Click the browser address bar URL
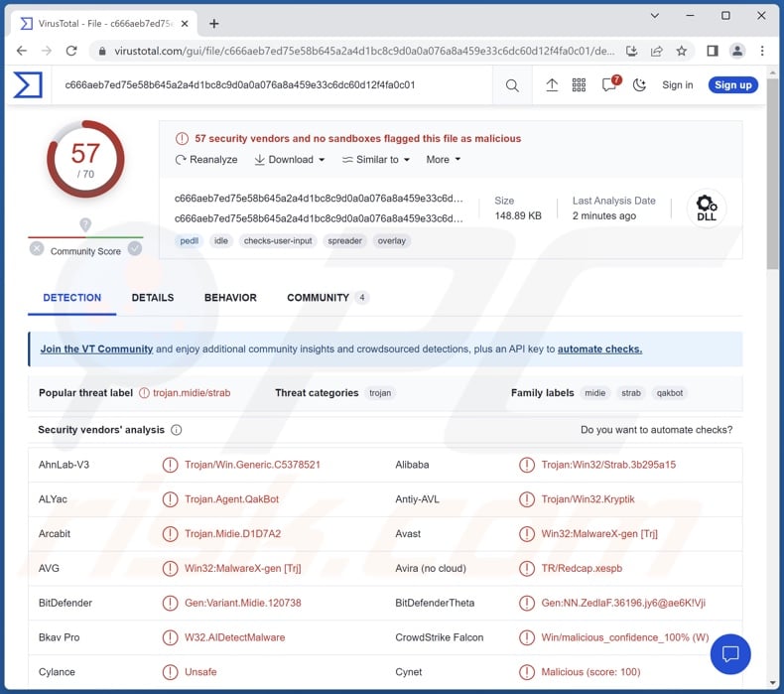Screen dimensions: 784x694 (365, 51)
